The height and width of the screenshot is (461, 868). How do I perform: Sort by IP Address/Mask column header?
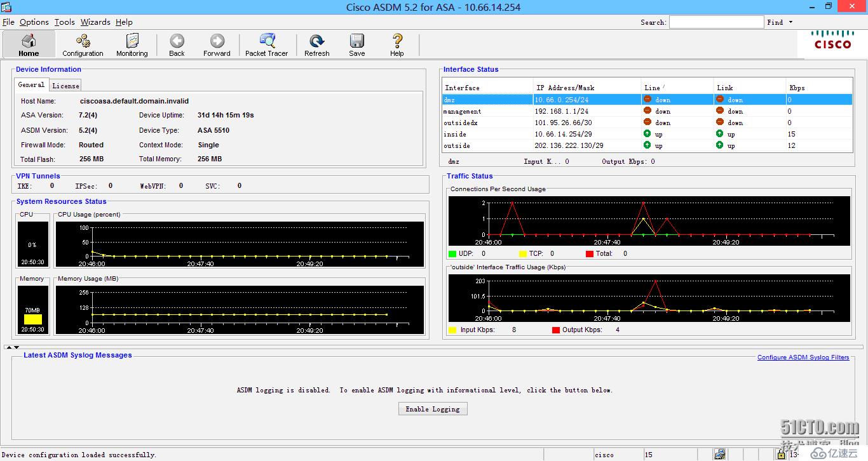(x=587, y=88)
